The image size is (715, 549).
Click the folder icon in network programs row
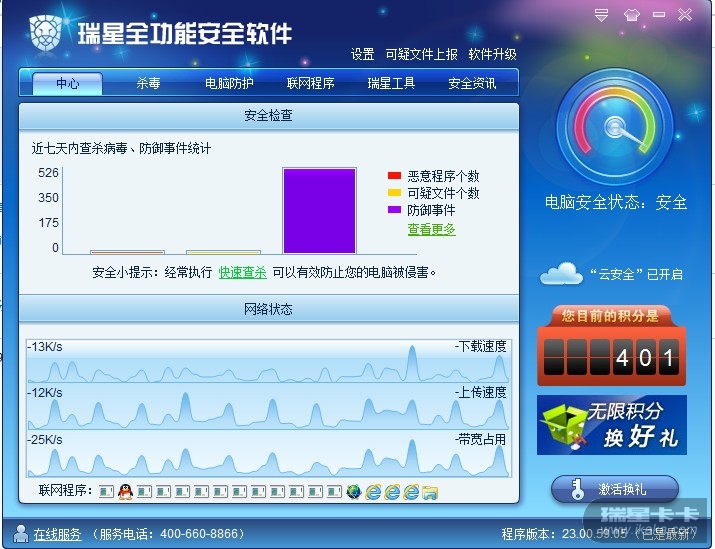click(430, 492)
